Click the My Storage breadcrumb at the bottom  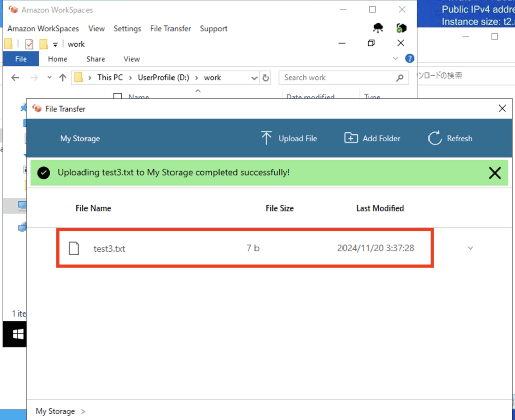point(55,411)
